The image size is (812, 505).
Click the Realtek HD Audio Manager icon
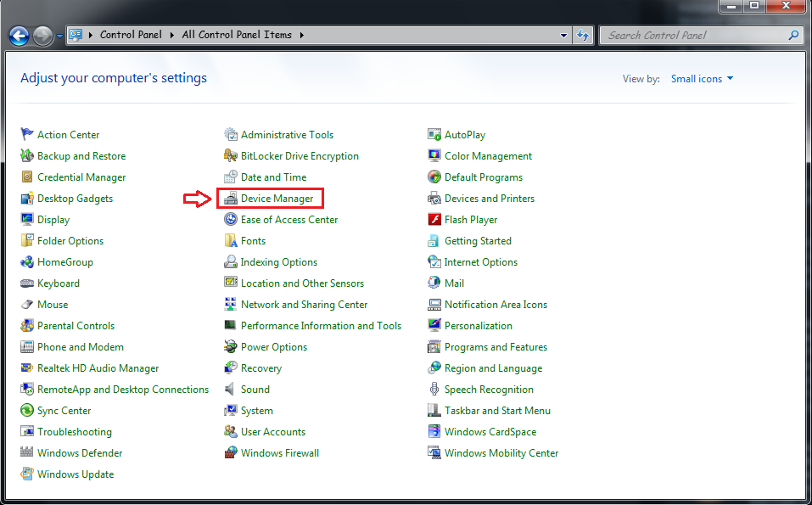coord(27,368)
